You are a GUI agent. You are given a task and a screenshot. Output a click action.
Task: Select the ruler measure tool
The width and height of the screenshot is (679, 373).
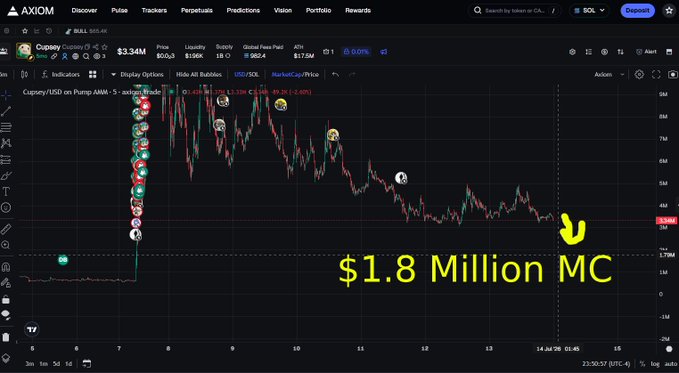pos(6,229)
